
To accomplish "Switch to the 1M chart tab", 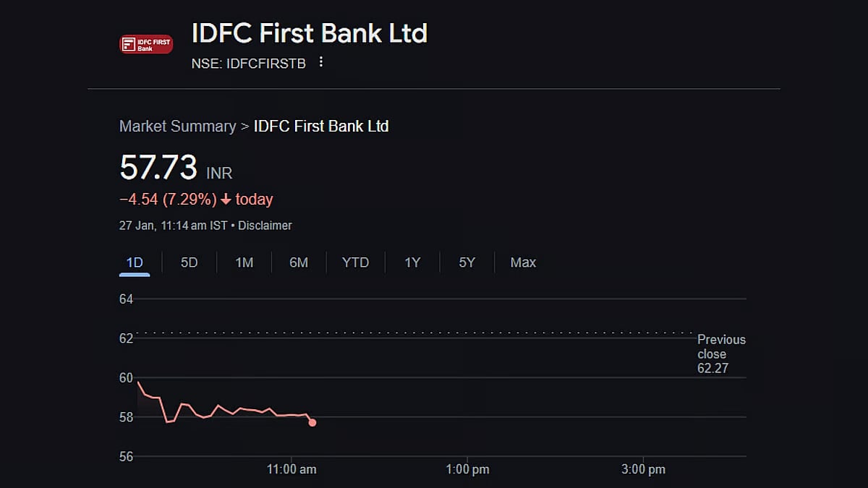I will 244,262.
